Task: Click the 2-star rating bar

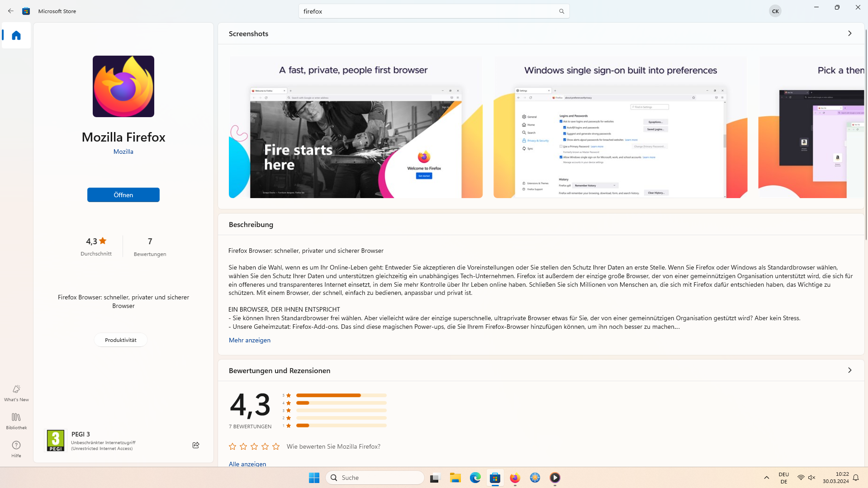Action: [342, 418]
